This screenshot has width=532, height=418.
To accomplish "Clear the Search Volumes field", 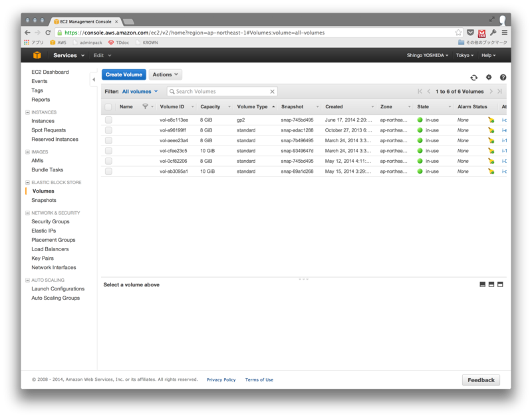I will coord(272,92).
